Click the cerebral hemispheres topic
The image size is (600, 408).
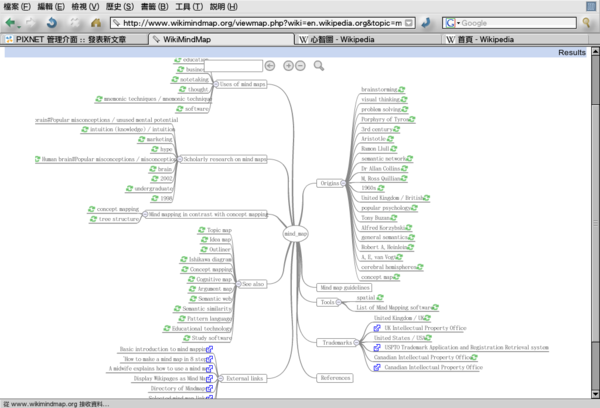(x=389, y=267)
